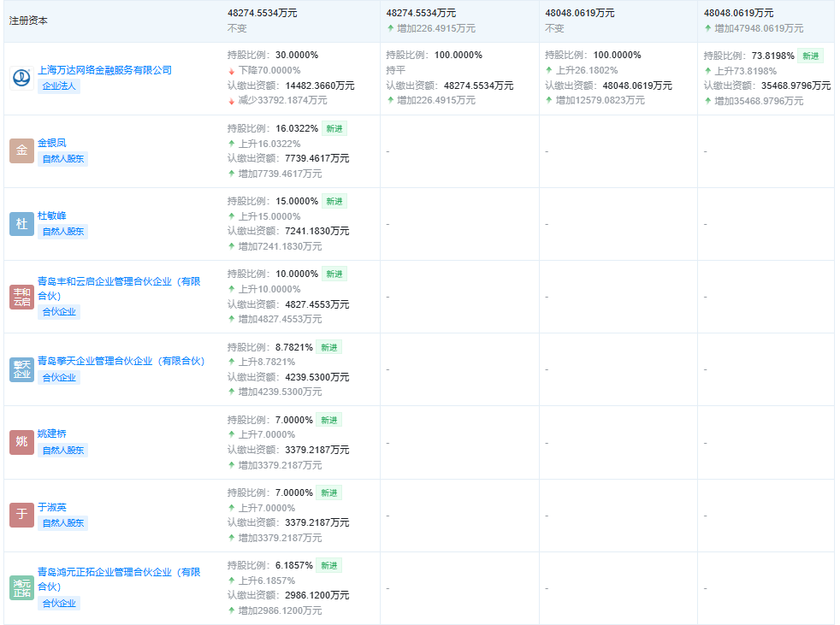Open shareholder 于淑英's profile link
The image size is (840, 625).
tap(52, 507)
